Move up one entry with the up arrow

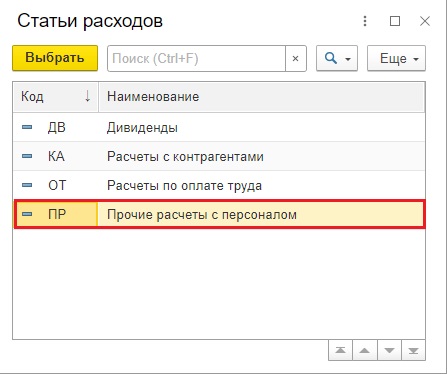click(x=365, y=350)
